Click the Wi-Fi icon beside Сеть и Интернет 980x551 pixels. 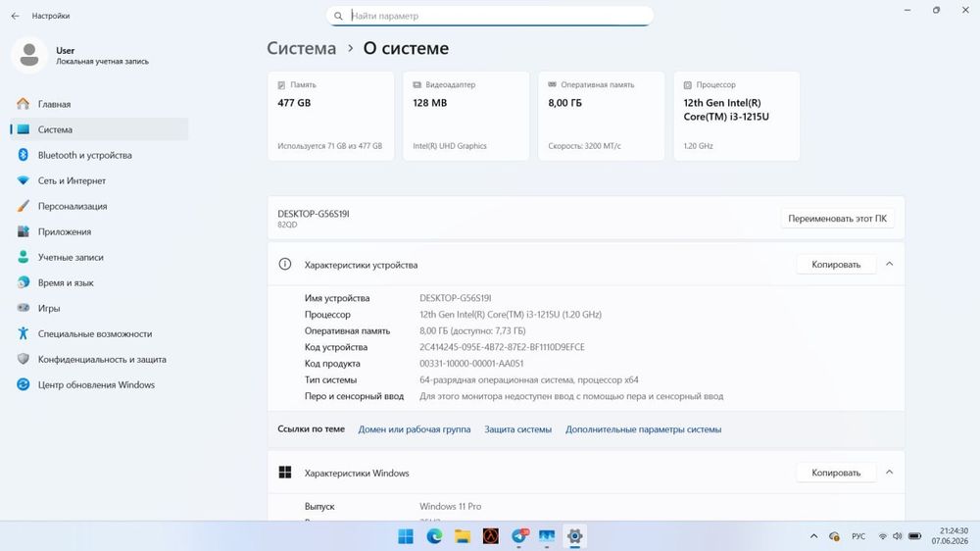coord(24,180)
